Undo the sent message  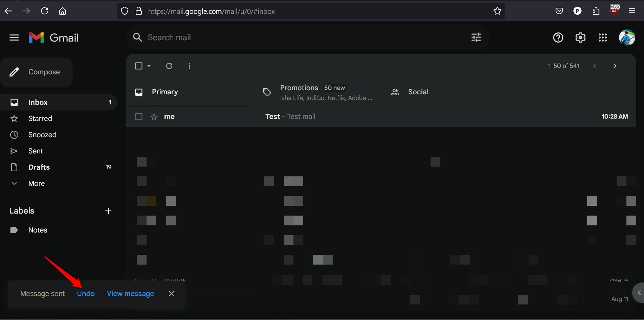tap(86, 294)
